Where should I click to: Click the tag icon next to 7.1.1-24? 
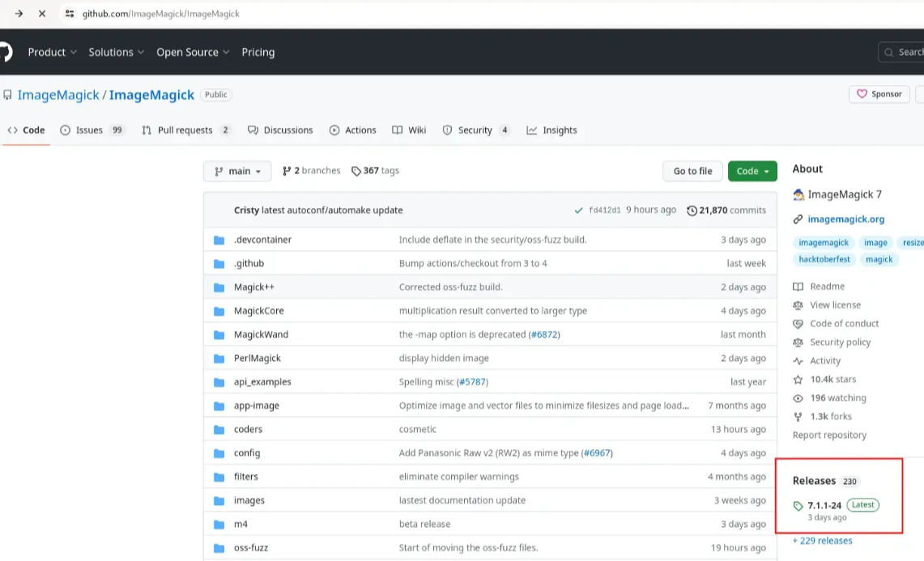(798, 506)
